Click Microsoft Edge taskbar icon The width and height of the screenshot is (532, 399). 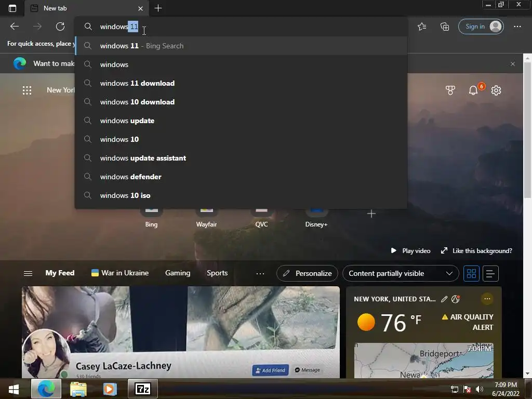pyautogui.click(x=46, y=389)
